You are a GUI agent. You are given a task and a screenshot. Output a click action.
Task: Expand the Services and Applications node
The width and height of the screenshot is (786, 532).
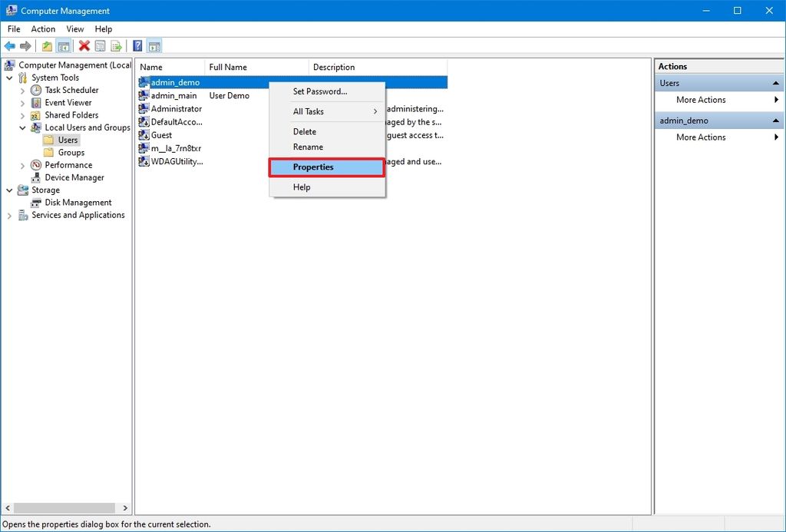point(10,215)
